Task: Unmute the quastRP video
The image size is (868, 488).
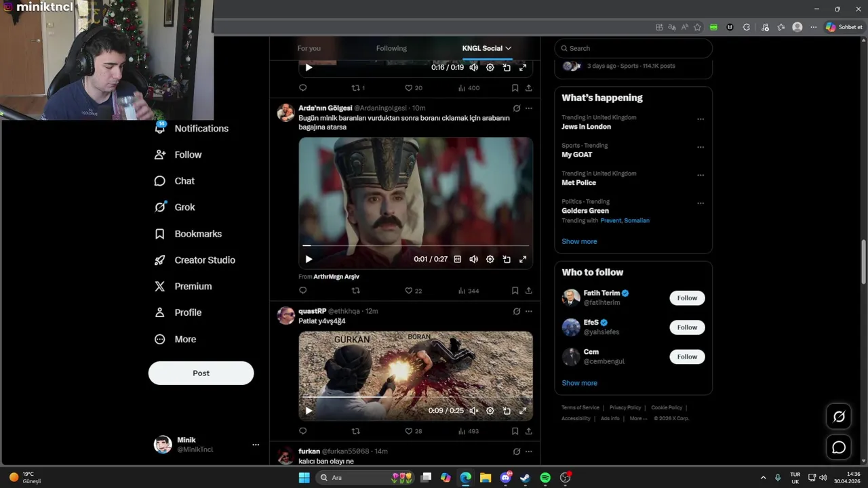Action: 473,411
